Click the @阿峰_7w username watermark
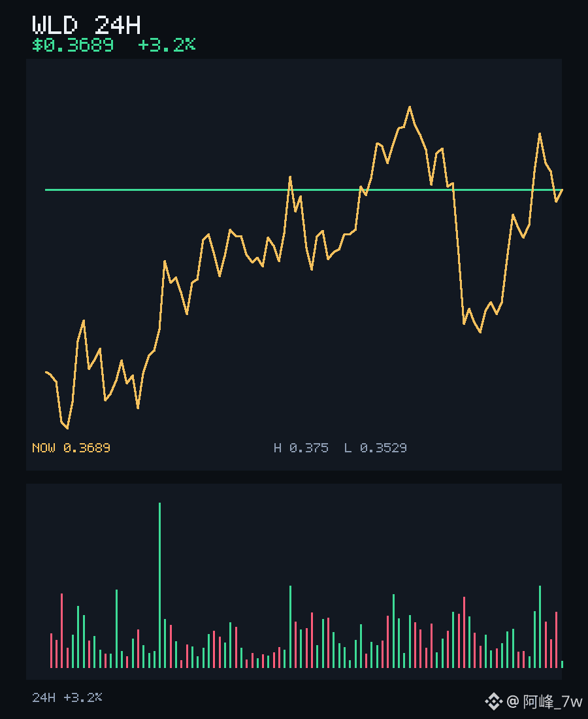 click(x=544, y=701)
